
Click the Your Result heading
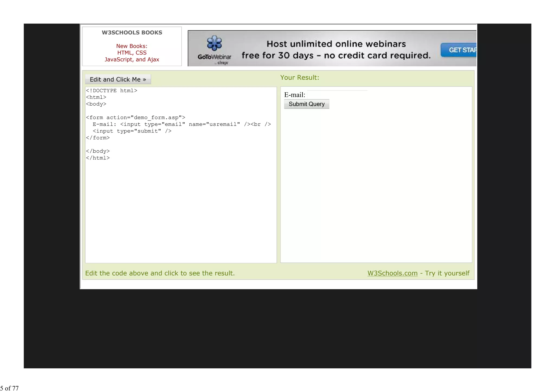tap(299, 77)
